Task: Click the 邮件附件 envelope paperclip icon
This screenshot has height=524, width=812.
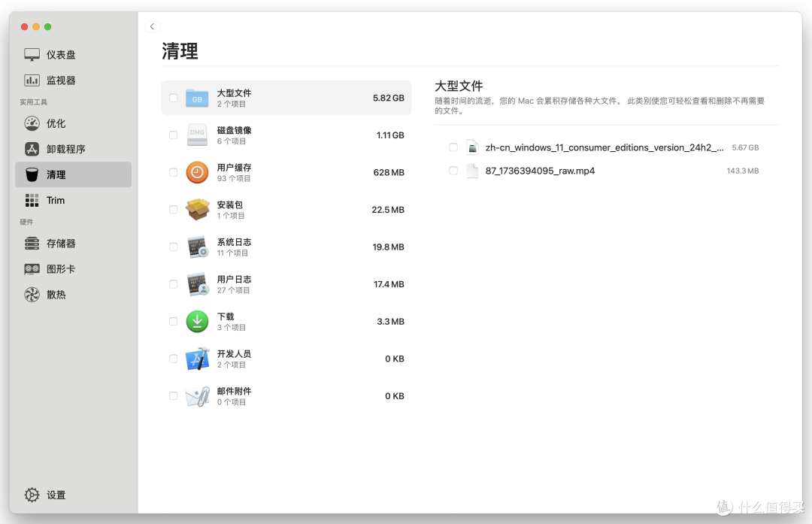Action: click(197, 397)
